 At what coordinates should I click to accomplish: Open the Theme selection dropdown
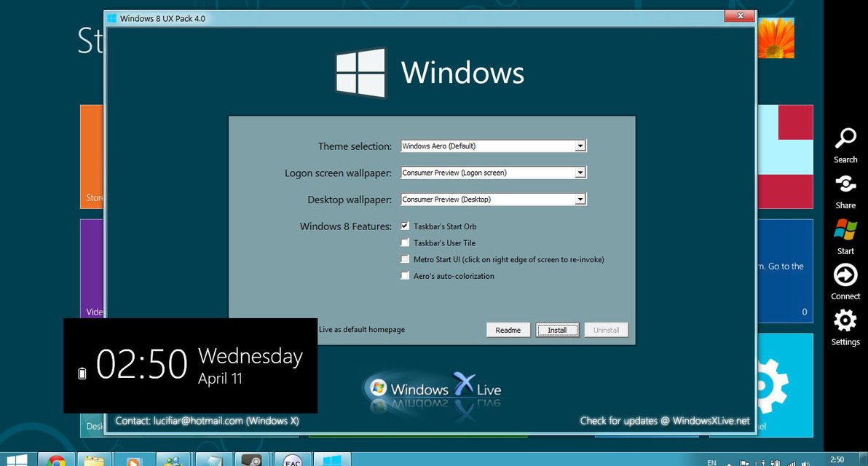[580, 146]
